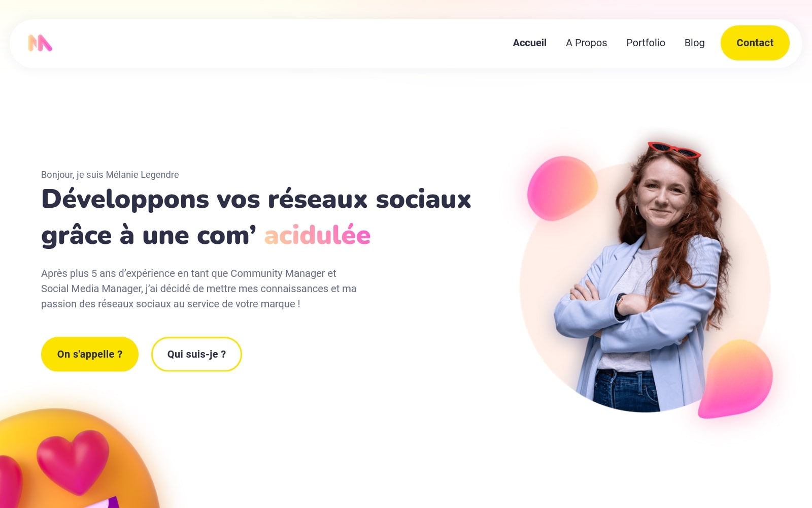Click the orange-pink teardrop blob below the portrait
The width and height of the screenshot is (812, 508).
point(736,379)
